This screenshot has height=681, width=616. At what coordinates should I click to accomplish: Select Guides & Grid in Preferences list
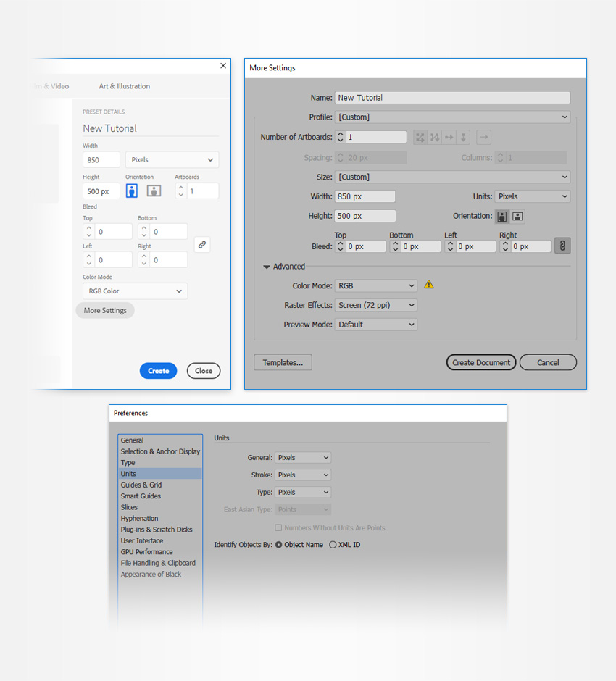pyautogui.click(x=141, y=485)
